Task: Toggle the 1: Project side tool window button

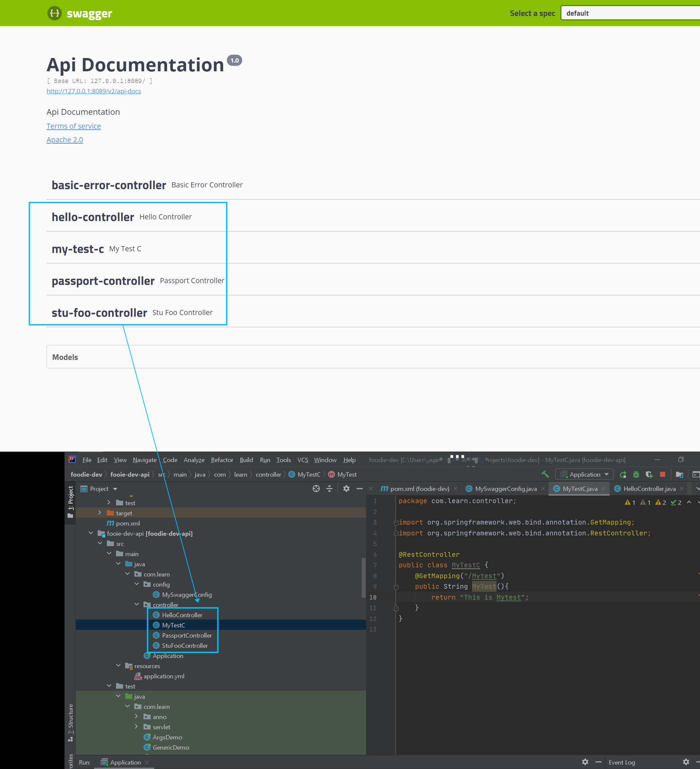Action: click(70, 501)
